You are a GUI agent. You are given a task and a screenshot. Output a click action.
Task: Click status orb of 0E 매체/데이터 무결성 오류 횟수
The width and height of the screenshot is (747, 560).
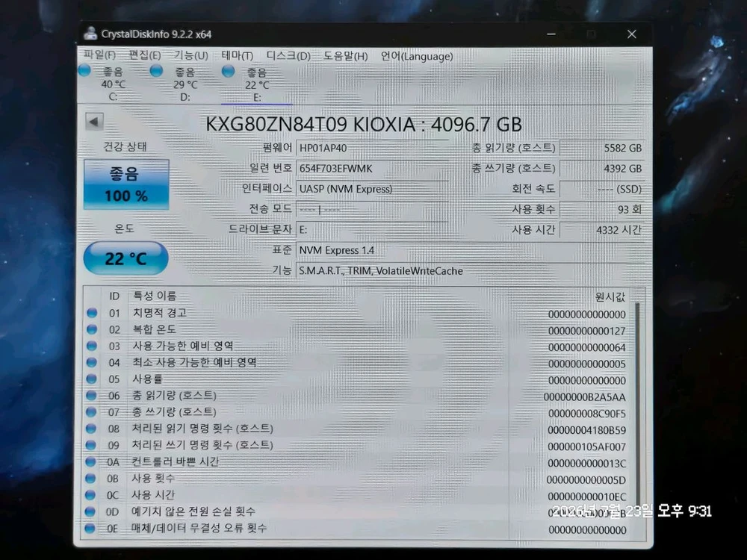(x=89, y=528)
